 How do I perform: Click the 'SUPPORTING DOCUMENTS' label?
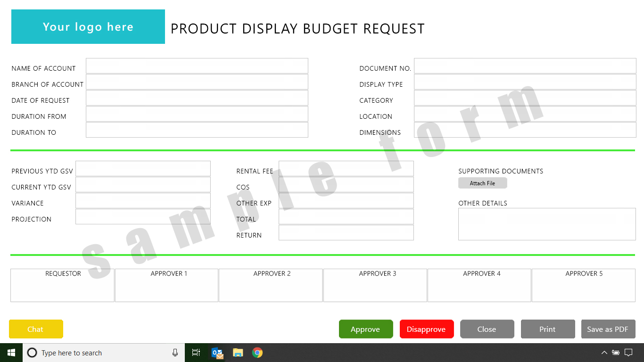[x=501, y=171]
